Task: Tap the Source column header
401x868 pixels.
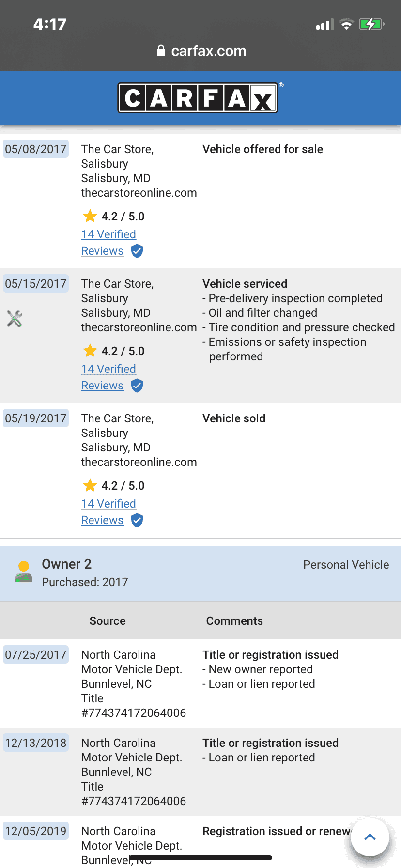Action: pos(108,621)
